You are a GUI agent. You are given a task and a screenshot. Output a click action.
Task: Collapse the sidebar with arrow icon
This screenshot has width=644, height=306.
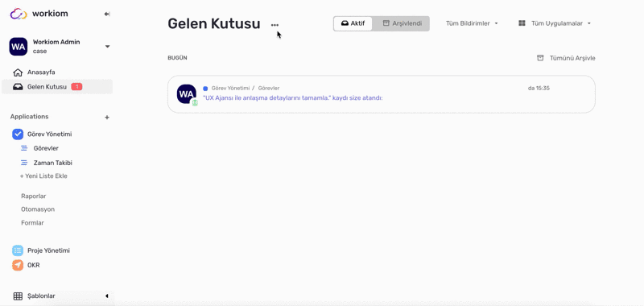pos(107,14)
